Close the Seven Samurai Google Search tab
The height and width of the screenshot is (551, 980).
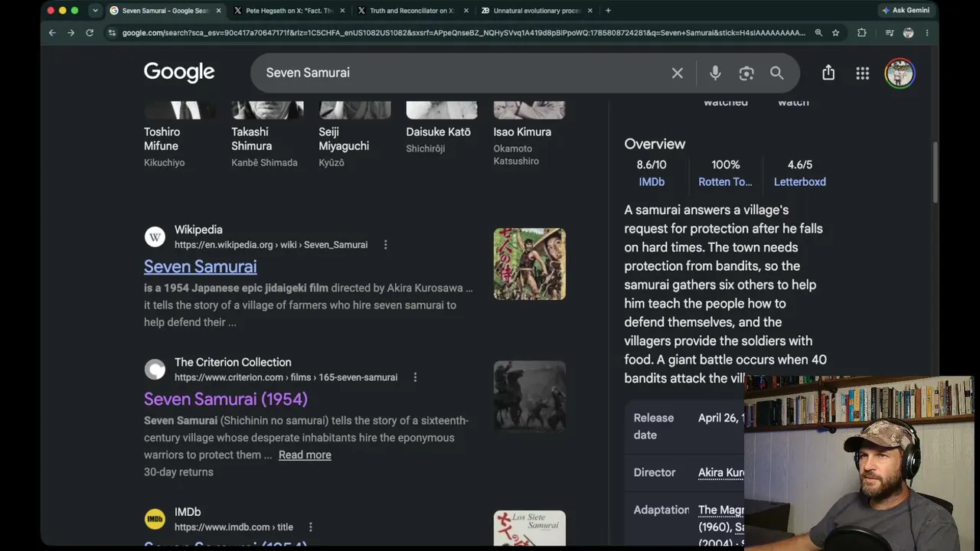219,11
